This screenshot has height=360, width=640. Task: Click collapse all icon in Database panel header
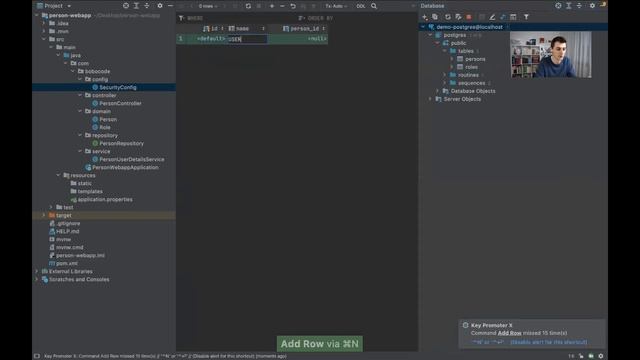579,6
